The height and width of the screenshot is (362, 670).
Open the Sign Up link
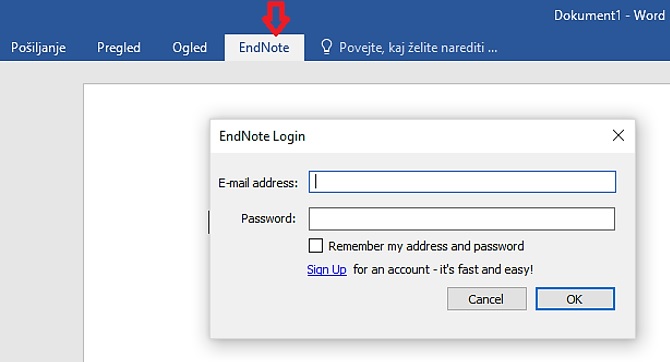(x=326, y=270)
